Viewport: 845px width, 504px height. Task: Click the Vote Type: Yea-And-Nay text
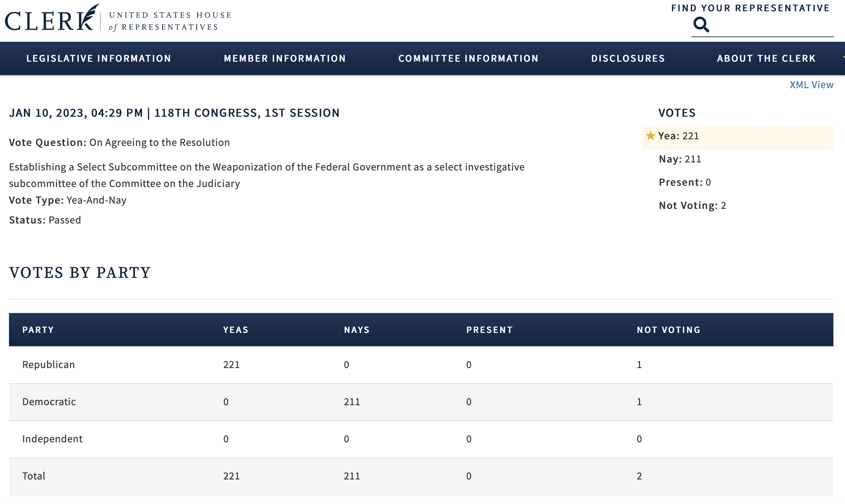pyautogui.click(x=68, y=200)
